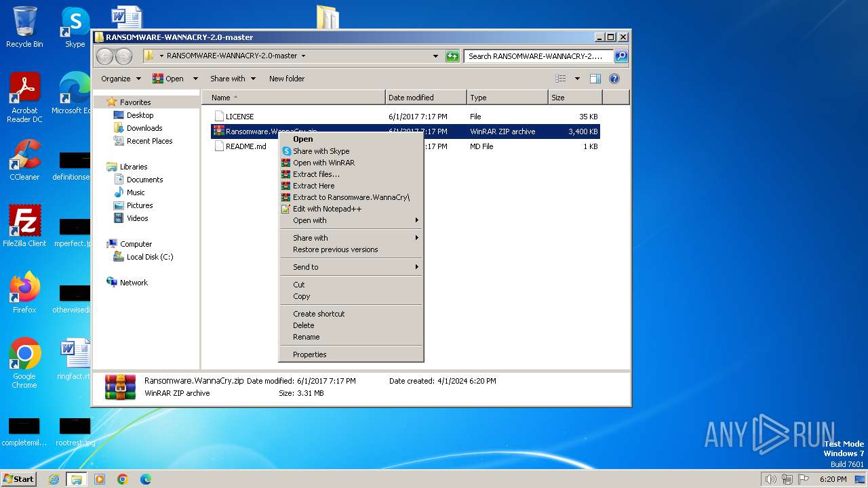868x488 pixels.
Task: Open Recent Places in navigation pane
Action: tap(149, 141)
